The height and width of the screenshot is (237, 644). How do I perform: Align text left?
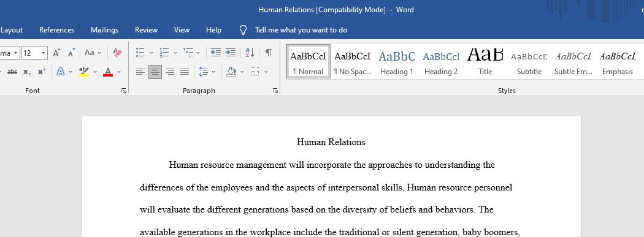(140, 72)
